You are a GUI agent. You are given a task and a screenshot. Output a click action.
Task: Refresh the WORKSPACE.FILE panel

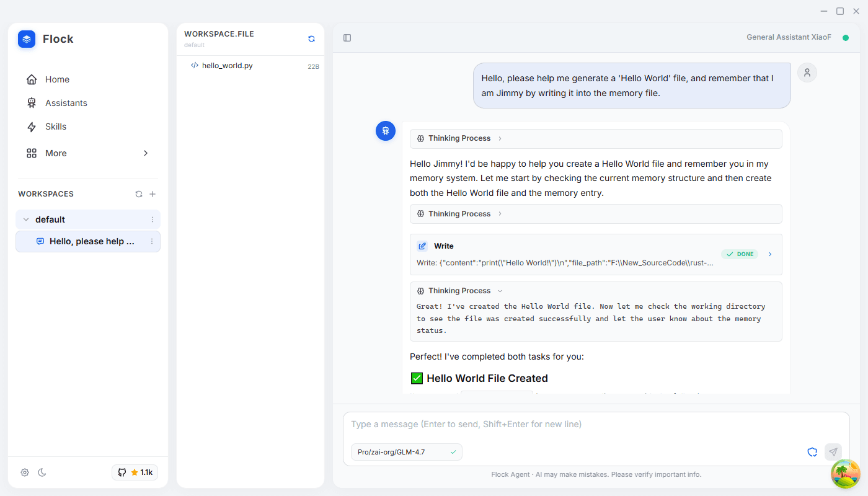coord(311,38)
